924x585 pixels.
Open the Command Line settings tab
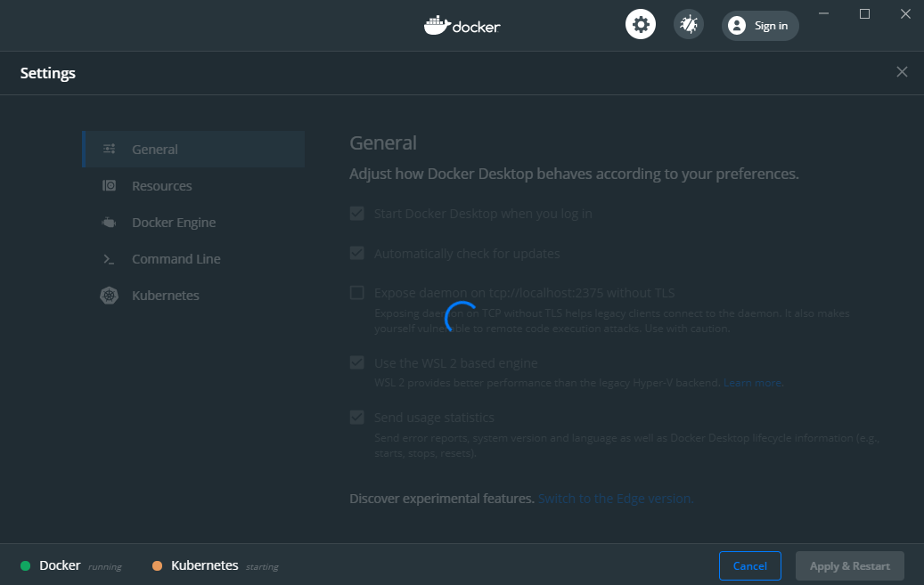(x=193, y=258)
